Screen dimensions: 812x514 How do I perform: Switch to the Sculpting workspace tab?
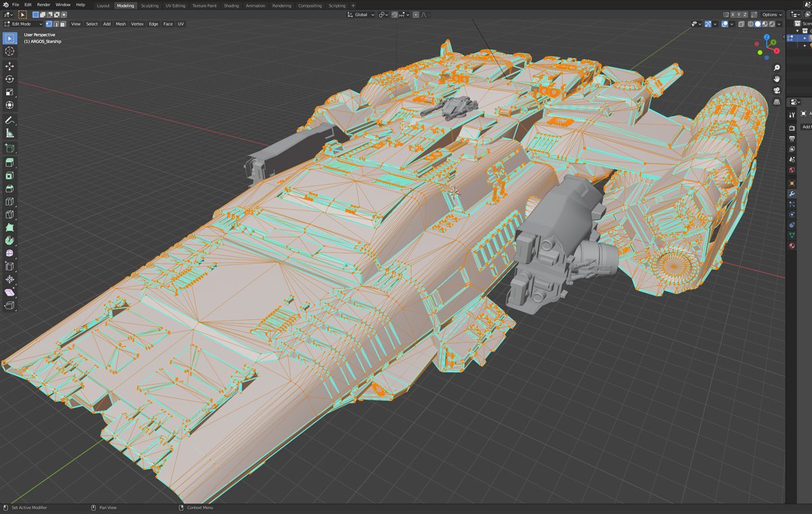pyautogui.click(x=150, y=5)
